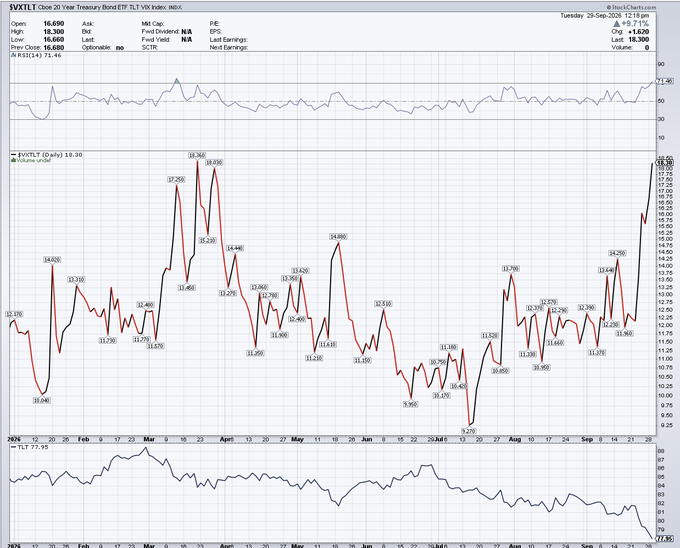Click the 'Volume undef' legend text
This screenshot has width=680, height=548.
point(34,160)
